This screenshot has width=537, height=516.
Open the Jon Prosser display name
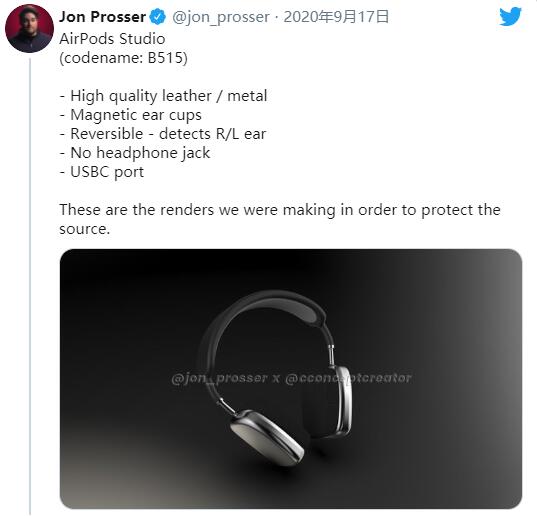[x=102, y=17]
